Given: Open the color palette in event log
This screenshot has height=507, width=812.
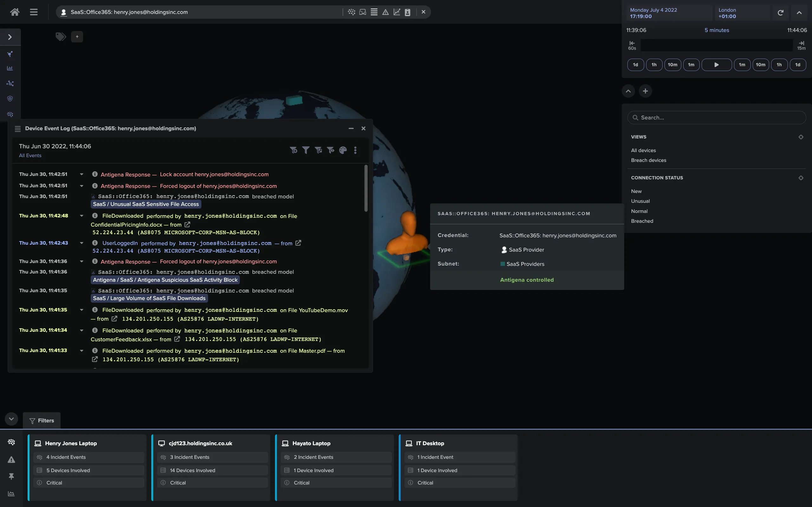Looking at the screenshot, I should click(x=343, y=150).
